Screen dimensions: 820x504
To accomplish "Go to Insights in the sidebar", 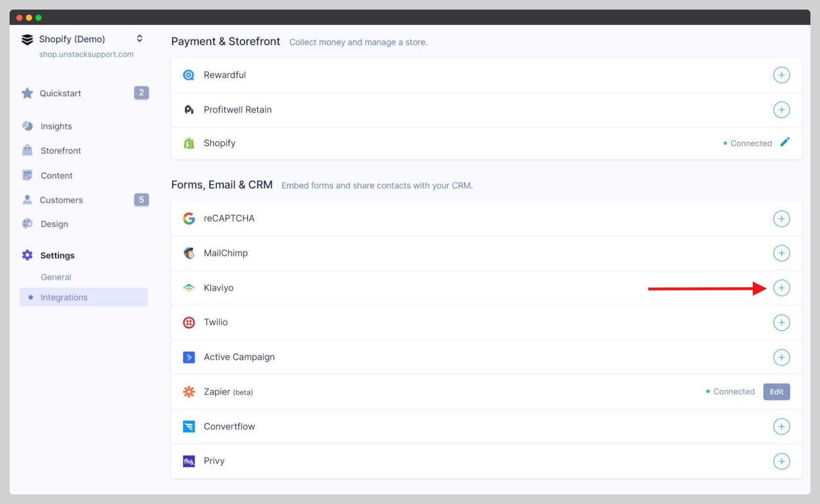I will click(56, 126).
